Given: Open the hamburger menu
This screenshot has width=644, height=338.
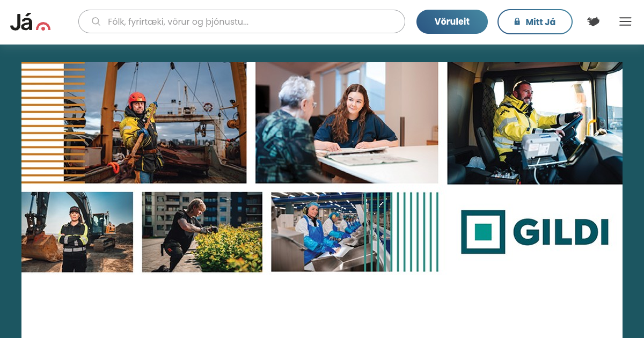Looking at the screenshot, I should (625, 21).
